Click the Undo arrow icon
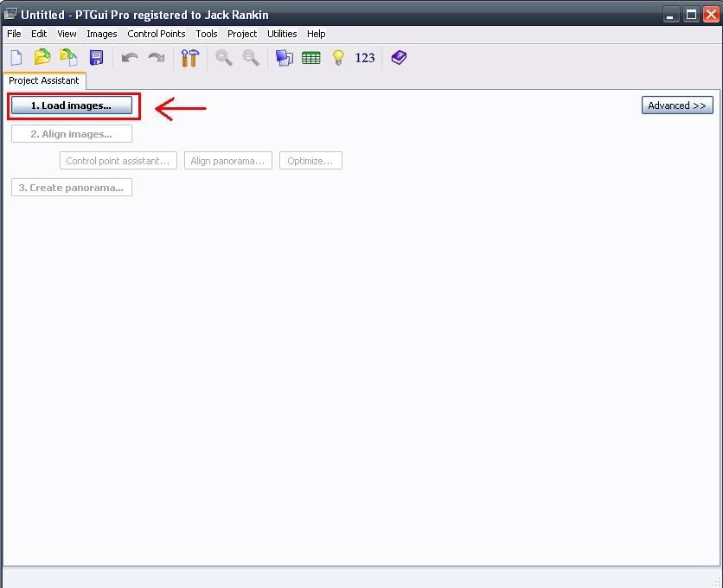 pos(130,58)
